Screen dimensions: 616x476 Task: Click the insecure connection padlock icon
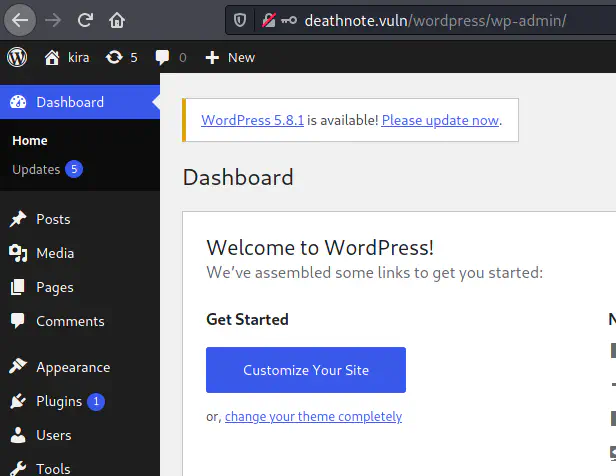click(x=268, y=20)
